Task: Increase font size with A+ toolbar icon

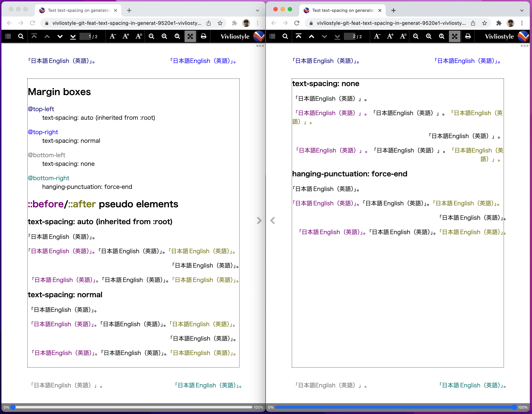Action: click(126, 36)
